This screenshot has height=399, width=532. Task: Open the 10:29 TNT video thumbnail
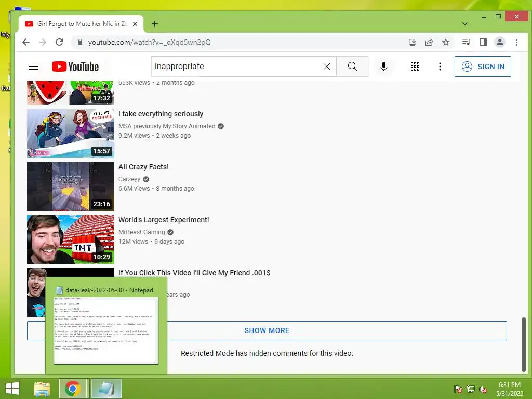(x=71, y=239)
